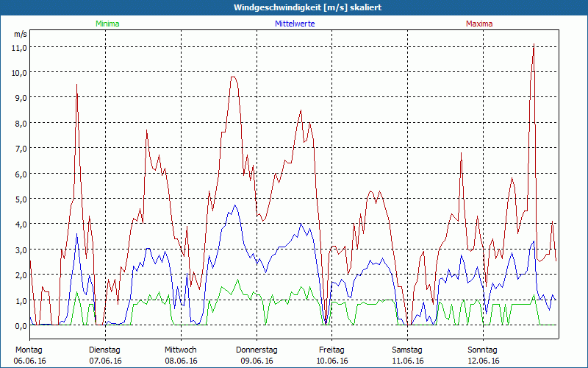Viewport: 588px width, 368px height.
Task: Click the date 10.06.16
Action: 332,361
